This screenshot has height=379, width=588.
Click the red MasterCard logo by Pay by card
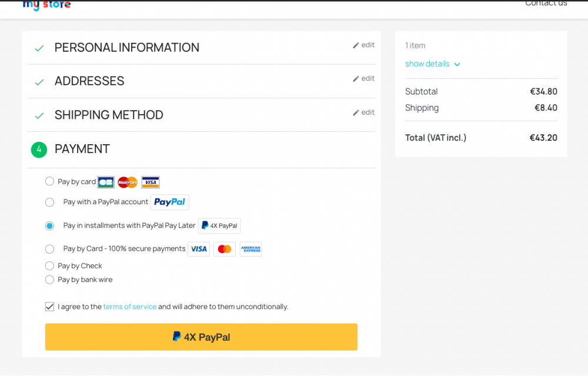click(x=128, y=182)
